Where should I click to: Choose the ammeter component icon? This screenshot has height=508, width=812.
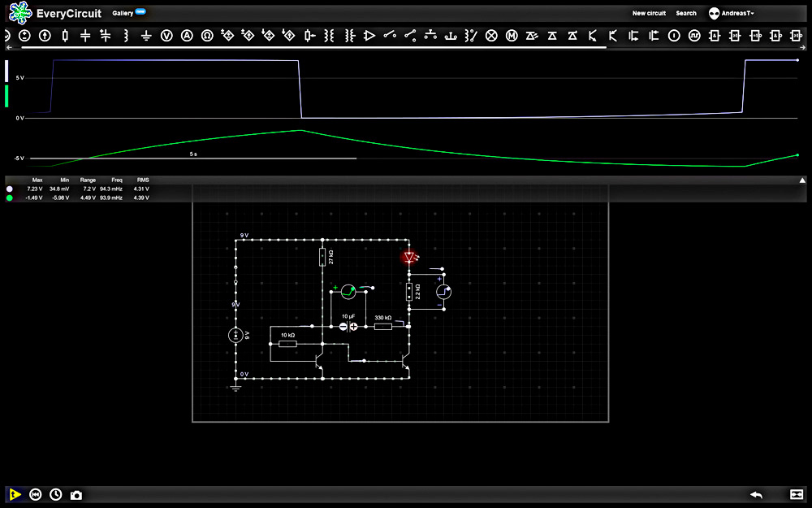click(187, 36)
